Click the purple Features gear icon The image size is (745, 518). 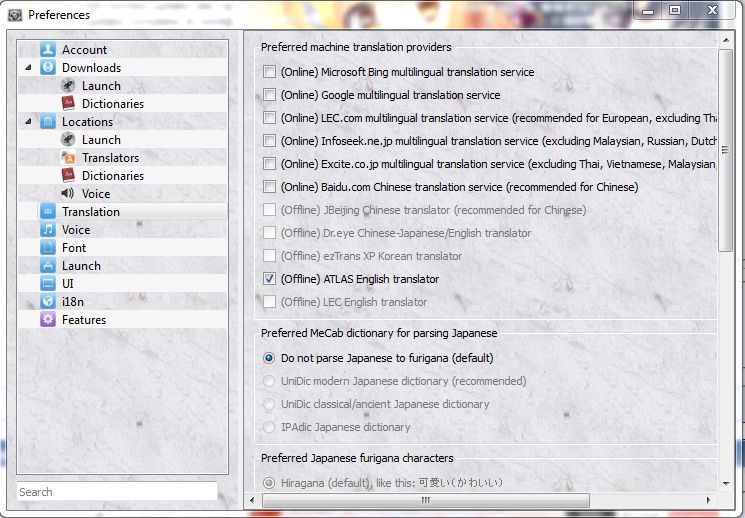[x=48, y=320]
